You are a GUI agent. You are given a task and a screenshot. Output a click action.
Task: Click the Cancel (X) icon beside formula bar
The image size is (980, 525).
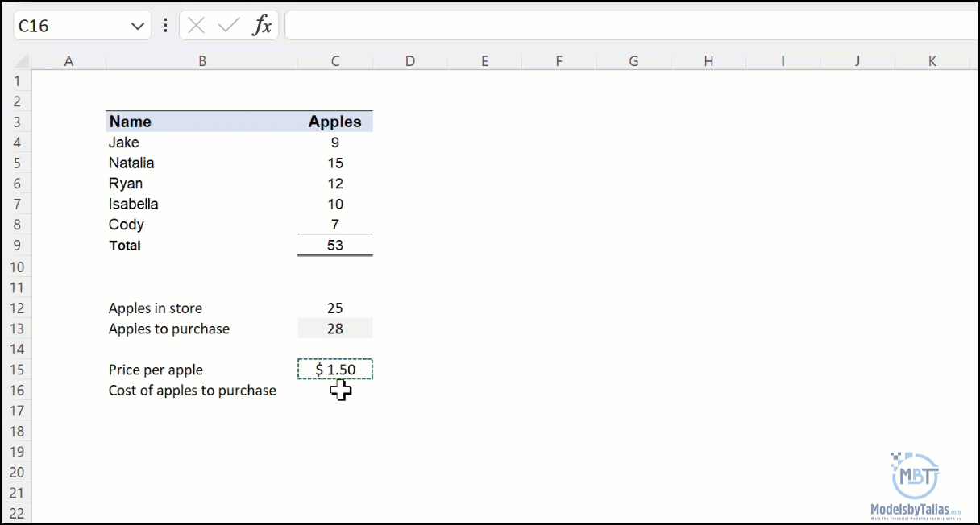coord(196,25)
